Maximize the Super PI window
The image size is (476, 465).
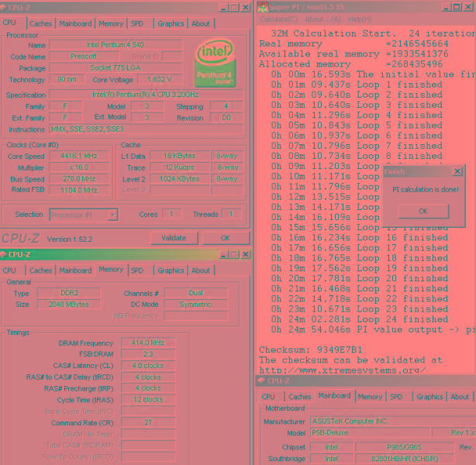(457, 7)
